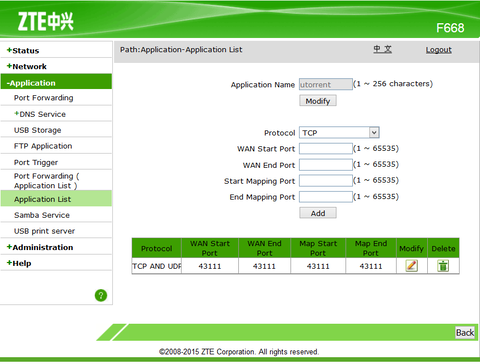Click the Protocol column header
Screen dimensions: 480x364
[157, 248]
